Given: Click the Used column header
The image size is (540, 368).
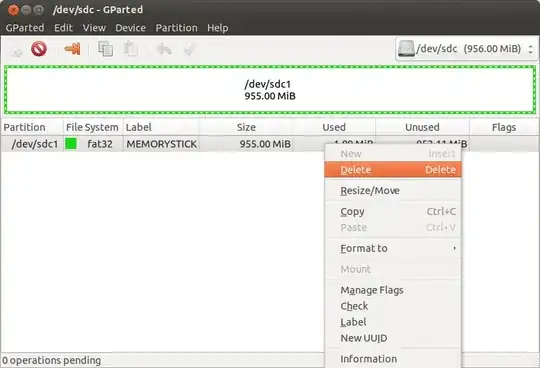Looking at the screenshot, I should pyautogui.click(x=334, y=127).
